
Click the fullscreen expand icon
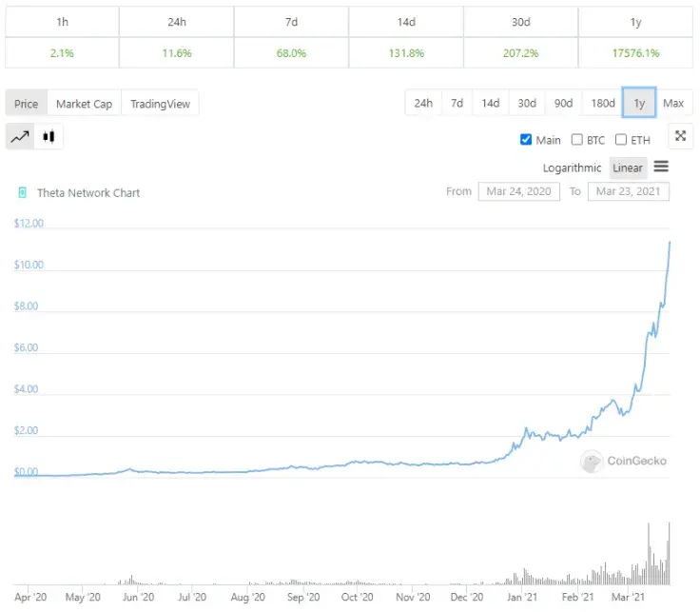coord(680,136)
